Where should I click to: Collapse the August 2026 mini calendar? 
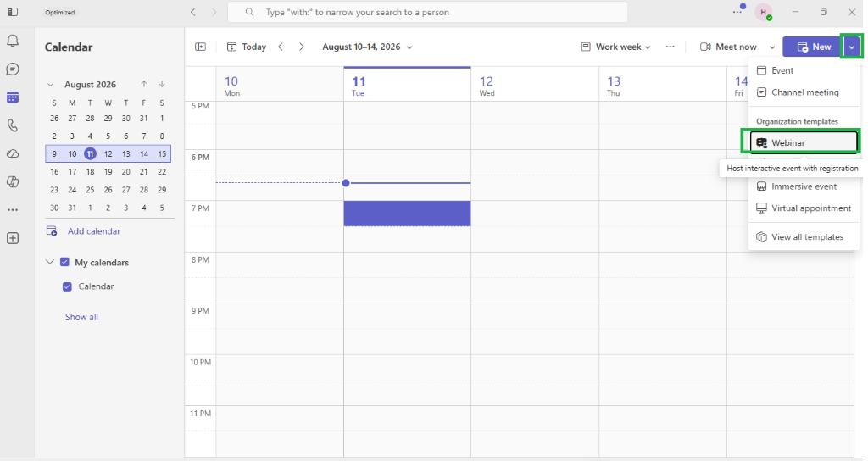[x=50, y=85]
